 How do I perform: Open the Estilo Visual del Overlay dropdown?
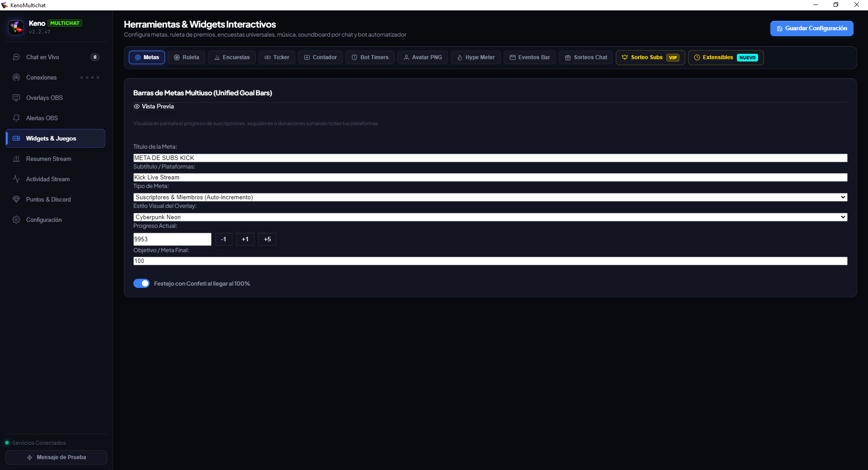(x=490, y=217)
